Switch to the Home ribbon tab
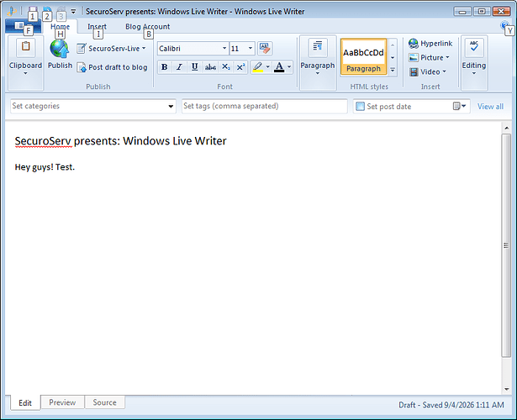Viewport: 517px width, 420px height. click(x=60, y=26)
